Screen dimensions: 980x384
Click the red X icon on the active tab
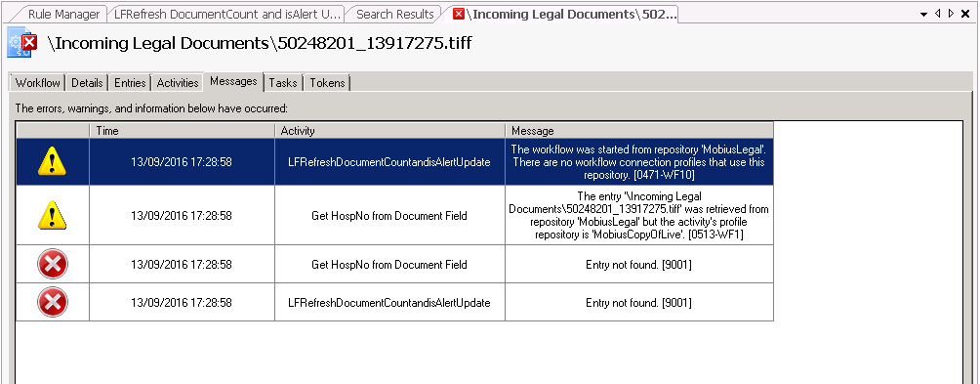(459, 14)
